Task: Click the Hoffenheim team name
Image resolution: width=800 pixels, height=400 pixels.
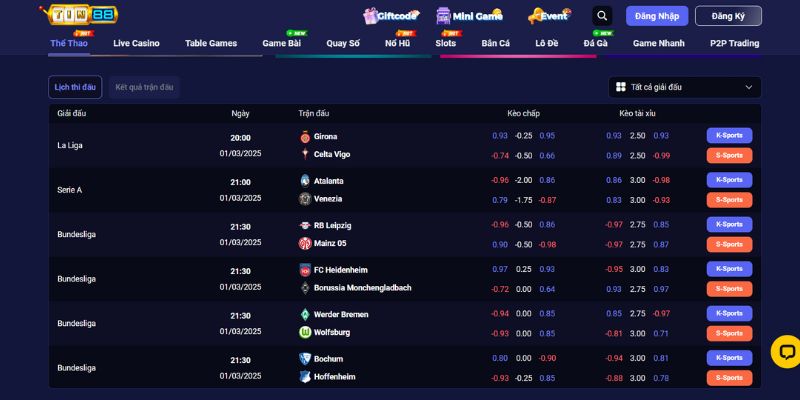Action: click(335, 377)
